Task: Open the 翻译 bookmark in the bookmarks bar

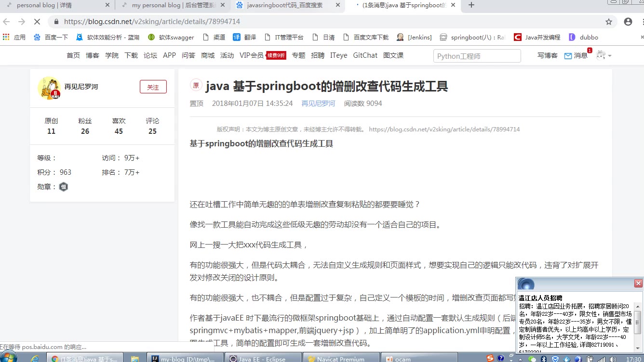Action: pos(244,37)
